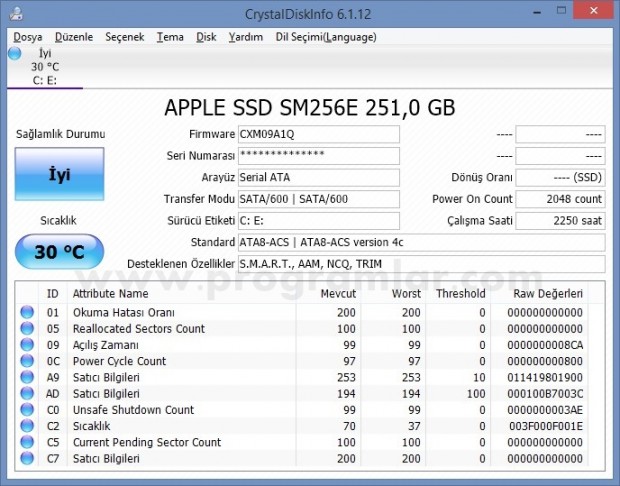Click status orb for Unsafe Shutdown Count row

click(x=27, y=409)
